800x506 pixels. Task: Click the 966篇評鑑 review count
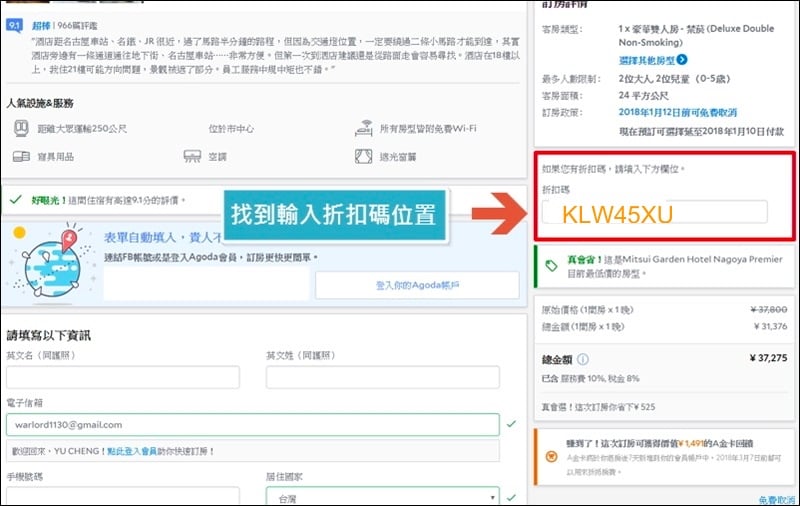[x=77, y=26]
